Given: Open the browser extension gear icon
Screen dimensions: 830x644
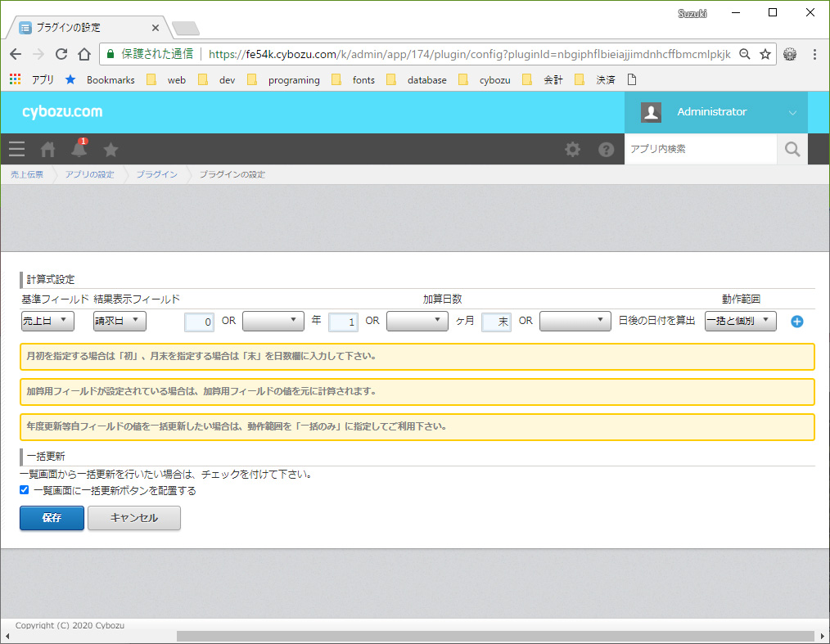Looking at the screenshot, I should click(x=790, y=54).
